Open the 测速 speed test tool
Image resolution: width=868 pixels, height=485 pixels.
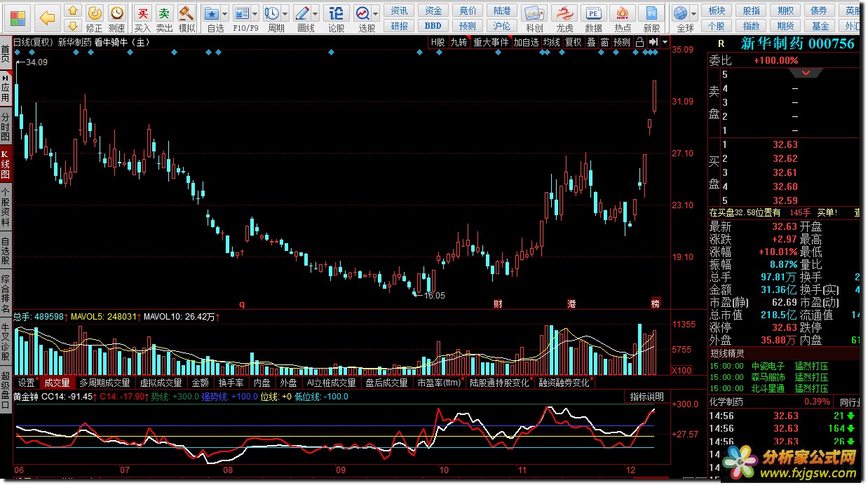pos(117,18)
